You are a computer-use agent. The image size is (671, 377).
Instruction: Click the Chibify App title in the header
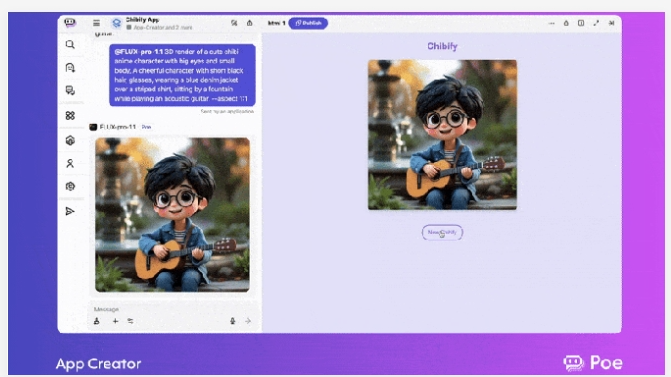(x=142, y=20)
